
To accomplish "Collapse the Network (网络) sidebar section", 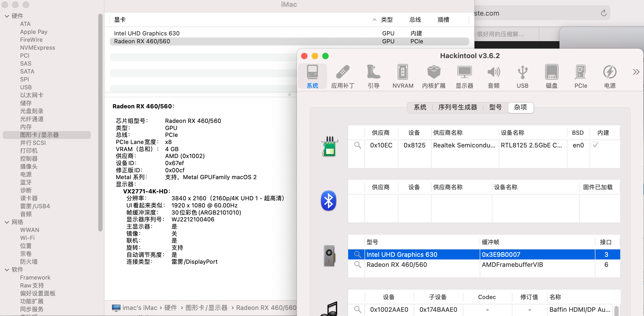I will [7, 222].
